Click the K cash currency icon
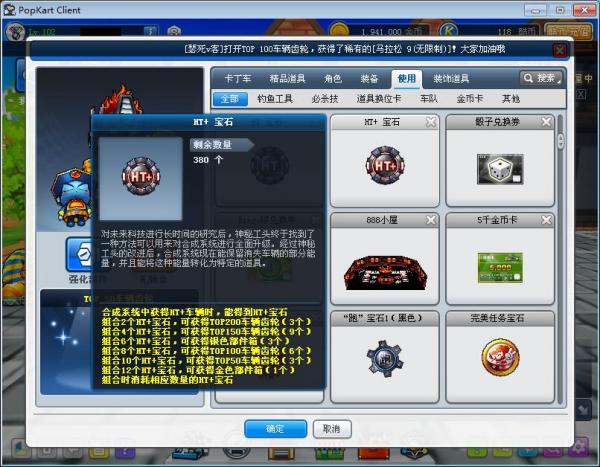The width and height of the screenshot is (600, 467). pyautogui.click(x=448, y=31)
